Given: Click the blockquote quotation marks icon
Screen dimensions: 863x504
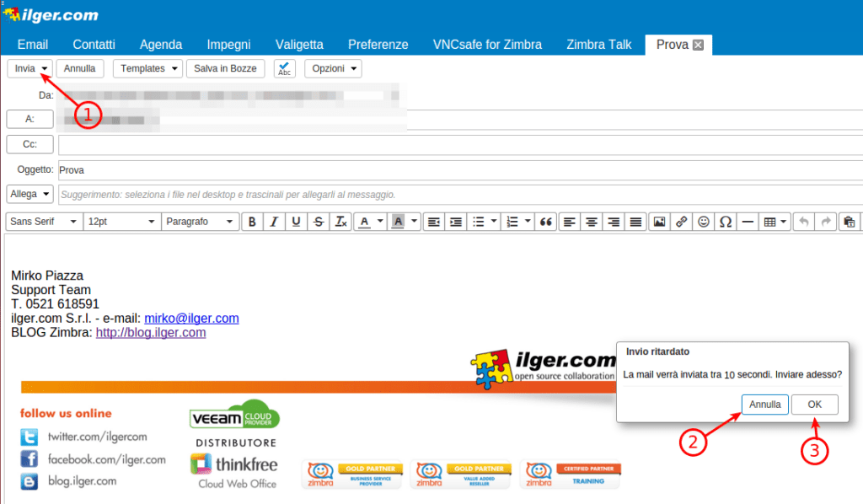Looking at the screenshot, I should click(x=546, y=221).
